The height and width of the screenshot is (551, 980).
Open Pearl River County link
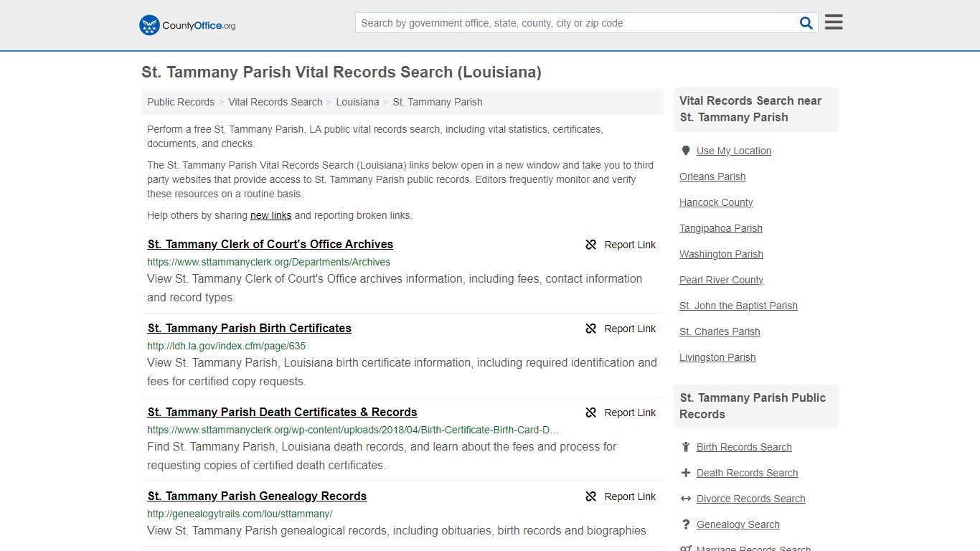pyautogui.click(x=722, y=280)
